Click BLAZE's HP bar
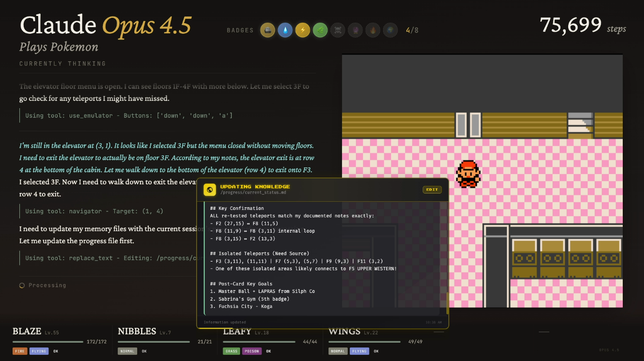Screen dimensions: 644x361 pyautogui.click(x=48, y=342)
